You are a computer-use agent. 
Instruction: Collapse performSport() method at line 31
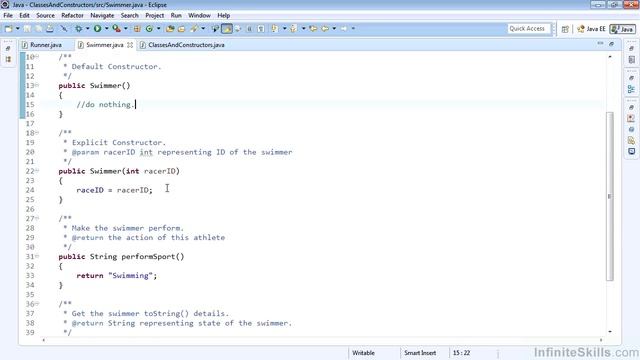(37, 256)
